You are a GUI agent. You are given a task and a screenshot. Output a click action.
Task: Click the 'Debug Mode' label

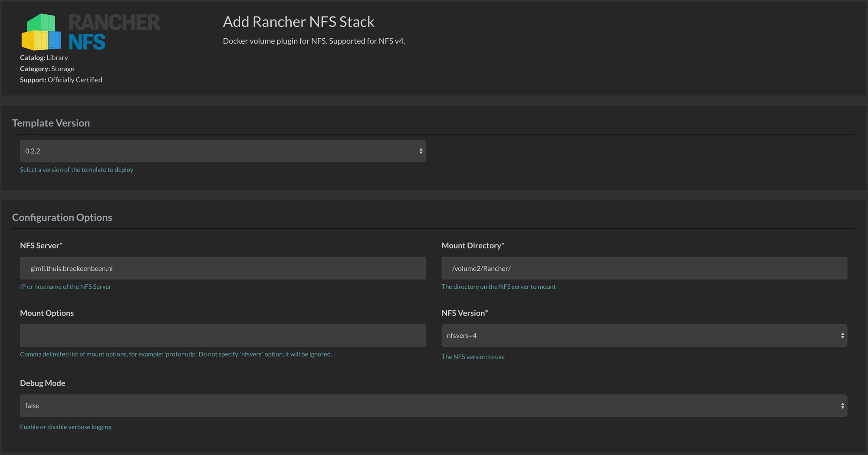[x=43, y=383]
